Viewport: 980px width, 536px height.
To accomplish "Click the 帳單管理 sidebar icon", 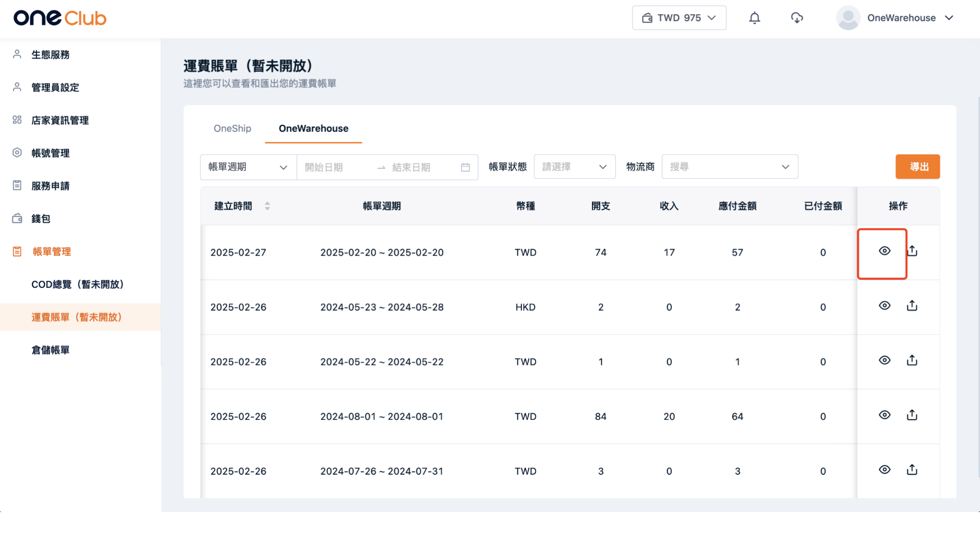I will (17, 251).
